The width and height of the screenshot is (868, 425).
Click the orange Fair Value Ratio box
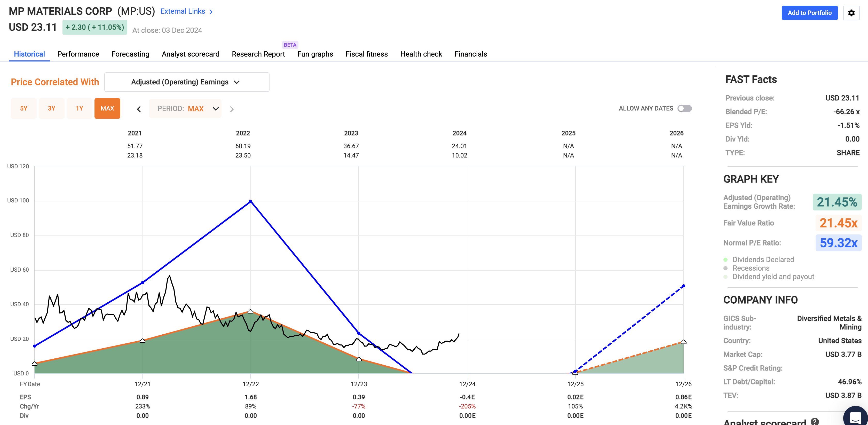click(x=838, y=223)
